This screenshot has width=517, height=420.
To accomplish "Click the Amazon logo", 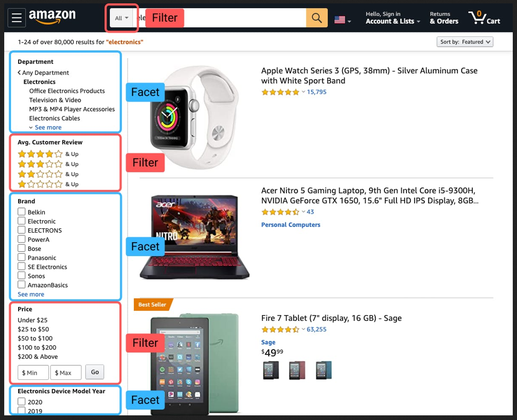I will click(52, 17).
